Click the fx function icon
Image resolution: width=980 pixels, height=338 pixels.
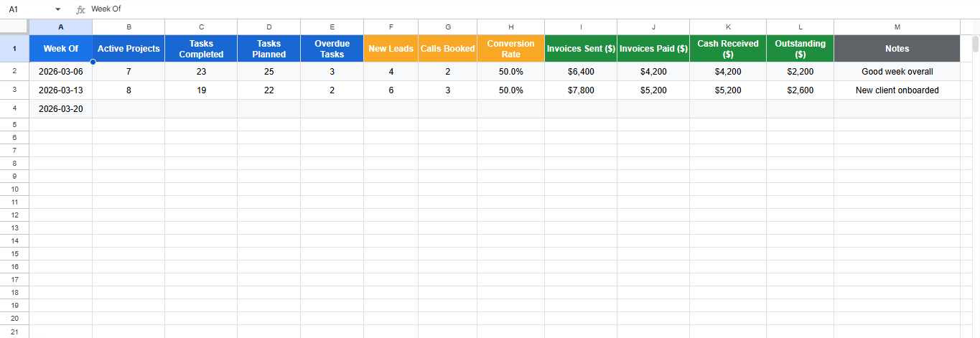80,9
